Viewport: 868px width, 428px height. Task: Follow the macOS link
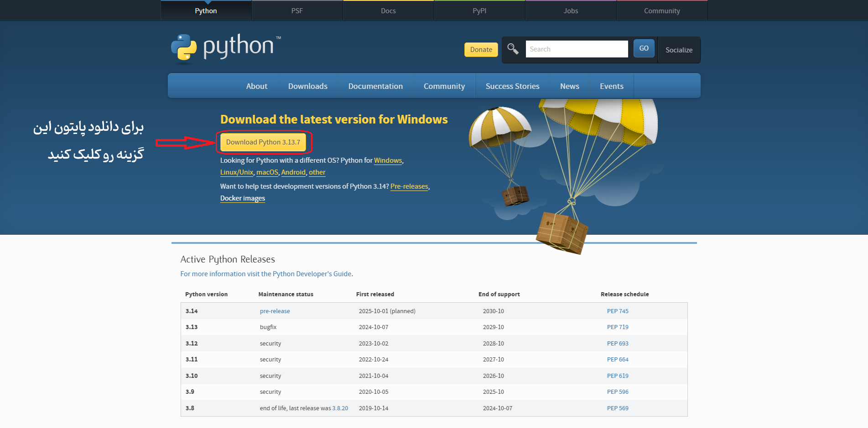[267, 172]
